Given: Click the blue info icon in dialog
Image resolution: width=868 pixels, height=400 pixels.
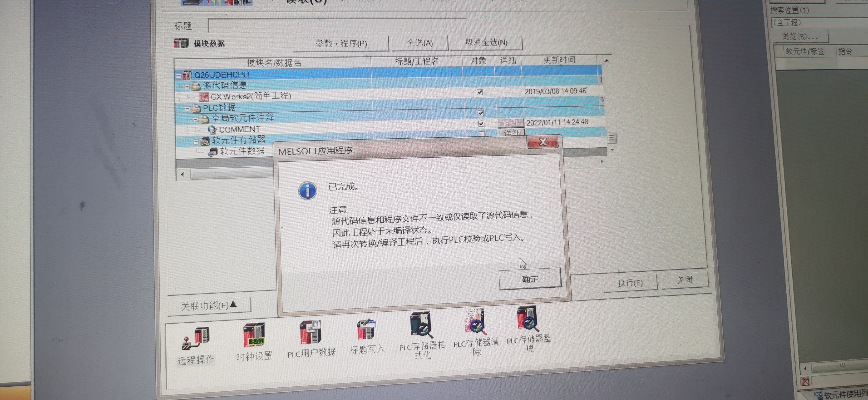Looking at the screenshot, I should pyautogui.click(x=307, y=190).
